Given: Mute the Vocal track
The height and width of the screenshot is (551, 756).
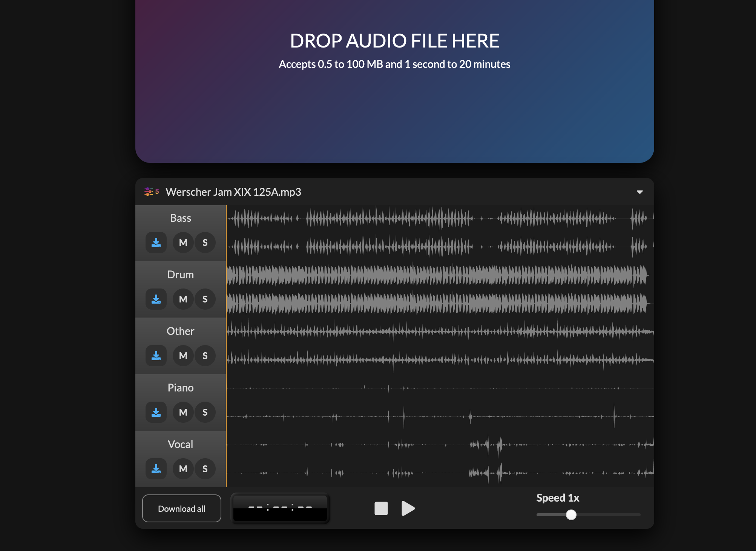Looking at the screenshot, I should pos(183,469).
